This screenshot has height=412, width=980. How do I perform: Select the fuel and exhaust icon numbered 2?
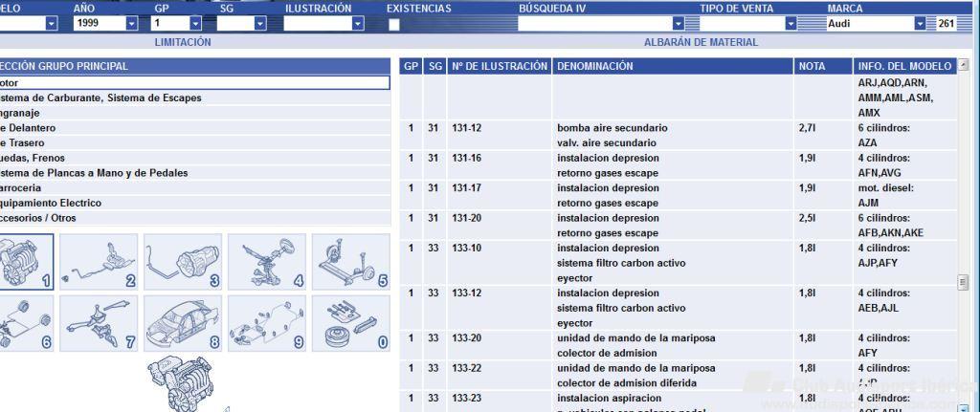click(99, 262)
